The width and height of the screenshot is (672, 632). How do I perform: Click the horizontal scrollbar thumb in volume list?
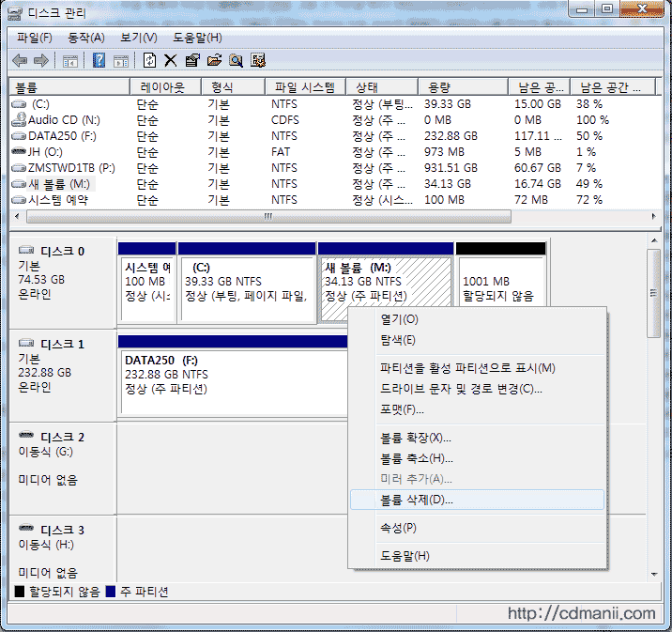pyautogui.click(x=268, y=217)
